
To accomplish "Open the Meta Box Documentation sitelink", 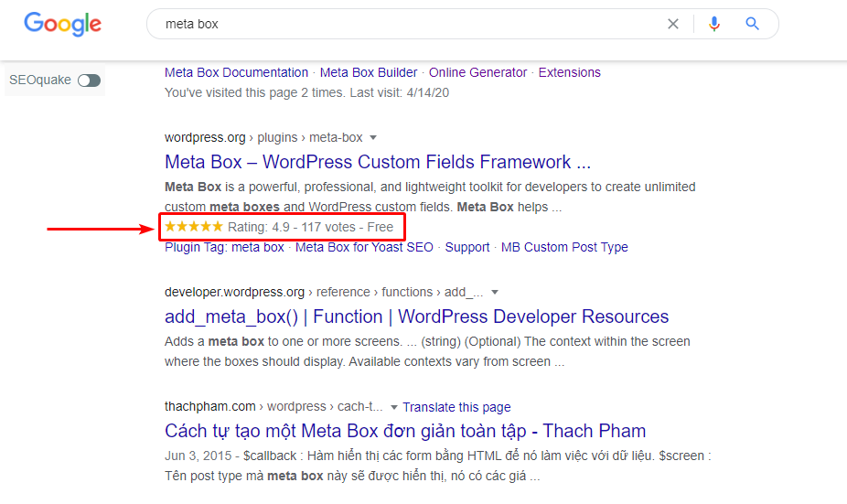I will click(x=236, y=72).
